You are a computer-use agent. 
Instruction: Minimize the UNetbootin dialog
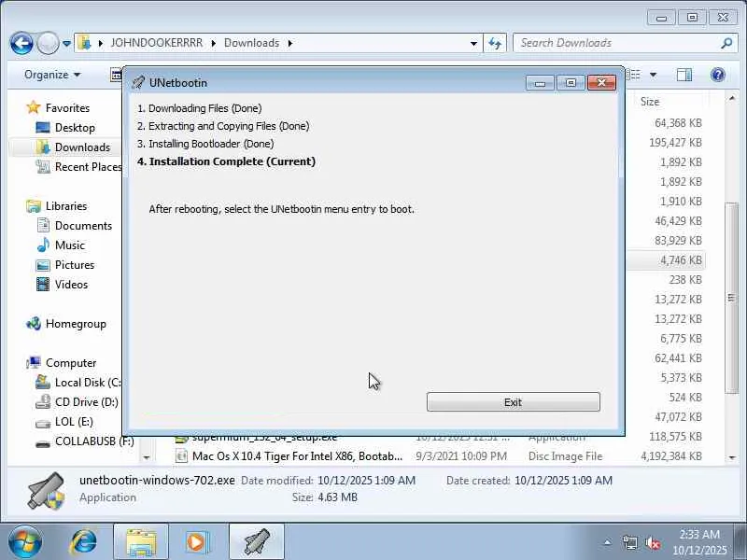540,83
